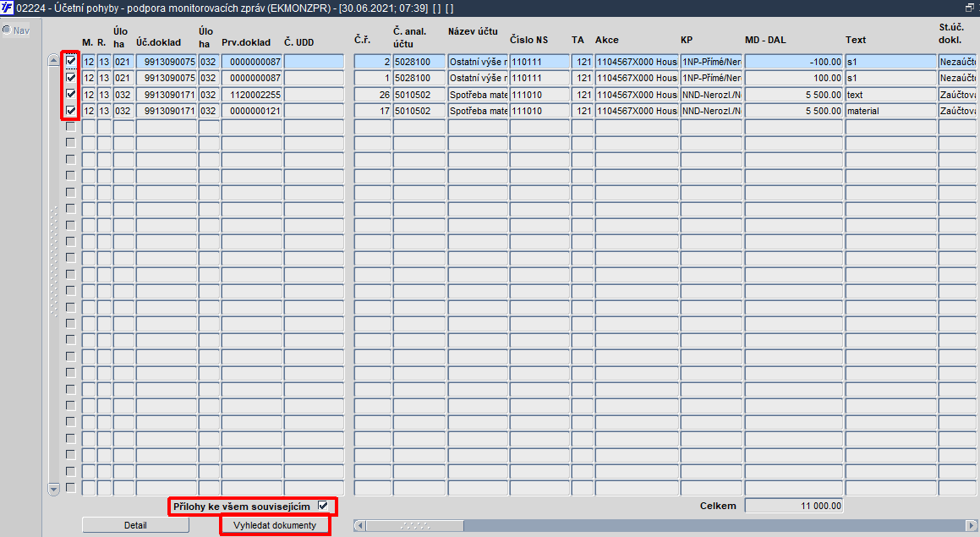Click restore window button in title bar
This screenshot has height=537, width=980.
pos(969,8)
